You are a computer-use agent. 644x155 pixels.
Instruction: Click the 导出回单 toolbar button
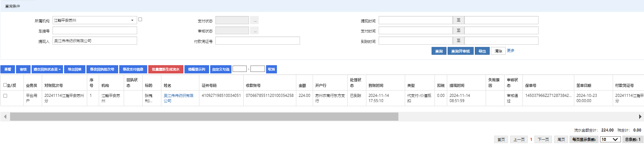click(75, 69)
